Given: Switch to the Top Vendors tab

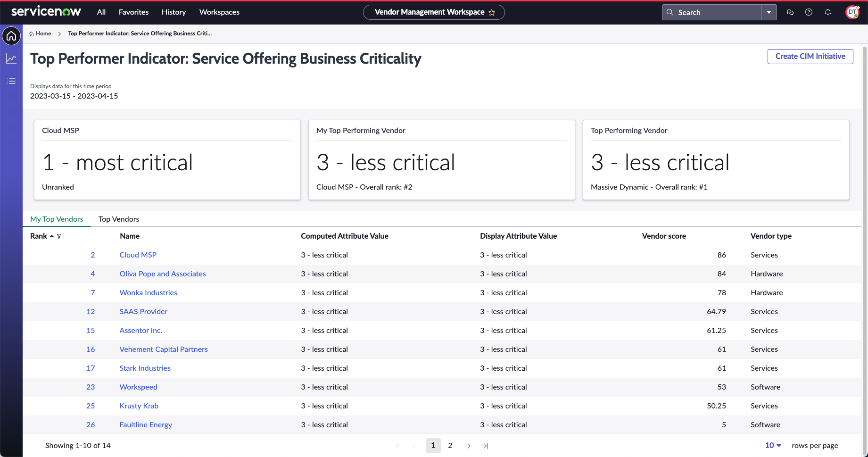Looking at the screenshot, I should point(119,219).
